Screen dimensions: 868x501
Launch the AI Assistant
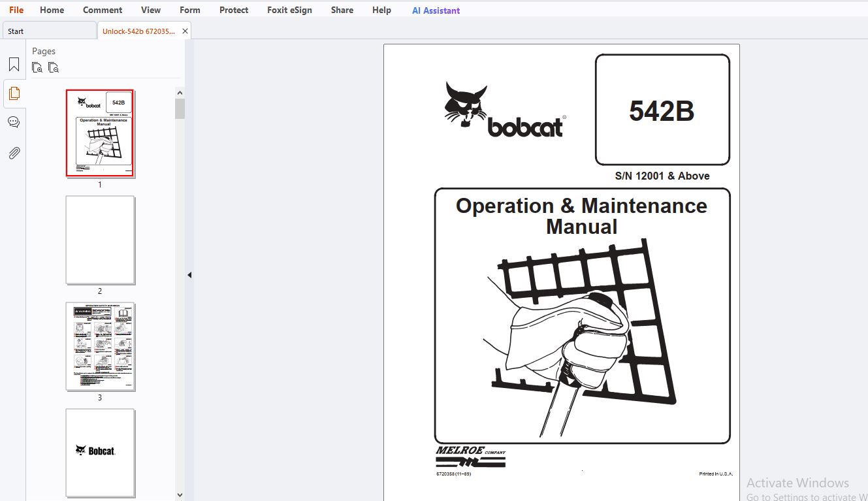coord(436,10)
